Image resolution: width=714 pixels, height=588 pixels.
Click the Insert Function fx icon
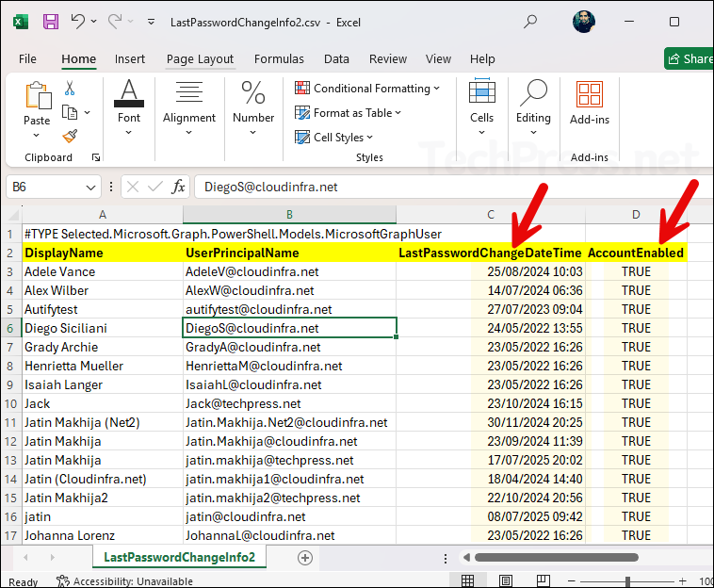[178, 187]
